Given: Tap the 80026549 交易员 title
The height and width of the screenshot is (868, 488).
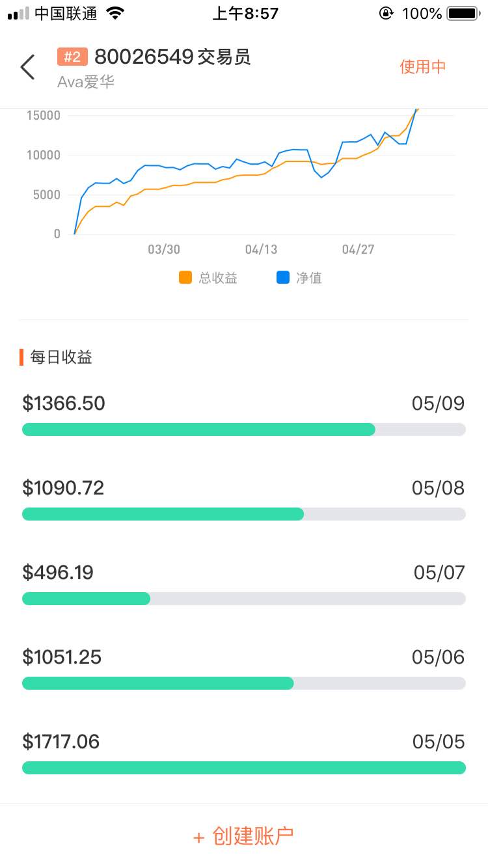Looking at the screenshot, I should click(x=172, y=57).
